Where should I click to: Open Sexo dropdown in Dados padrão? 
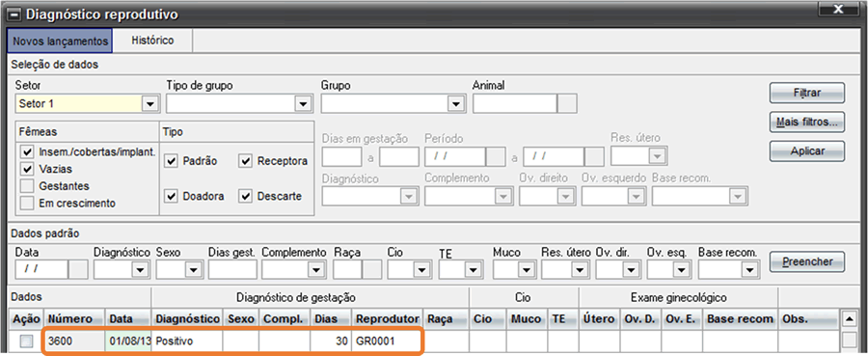point(193,269)
